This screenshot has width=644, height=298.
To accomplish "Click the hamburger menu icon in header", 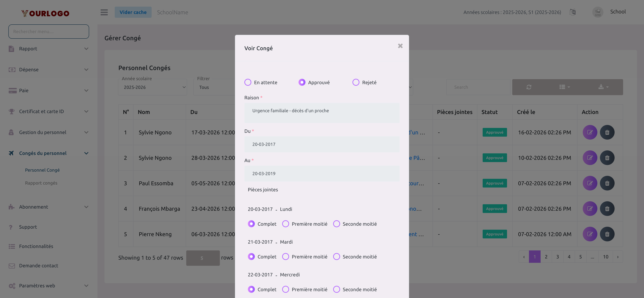I will pos(104,12).
